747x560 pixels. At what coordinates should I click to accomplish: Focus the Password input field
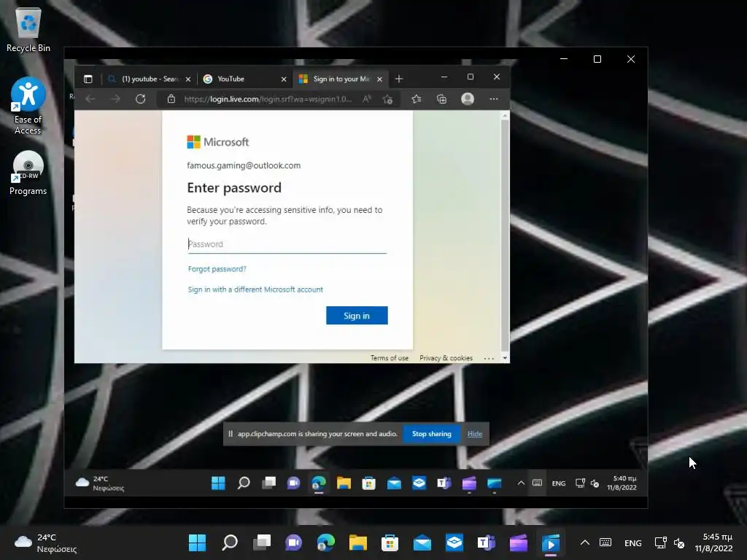[x=287, y=244]
